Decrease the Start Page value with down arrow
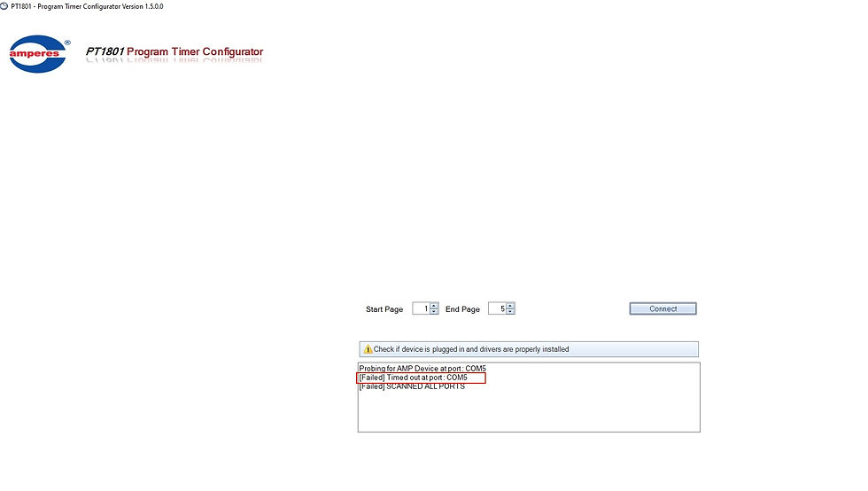Viewport: 868px width, 491px height. click(434, 311)
